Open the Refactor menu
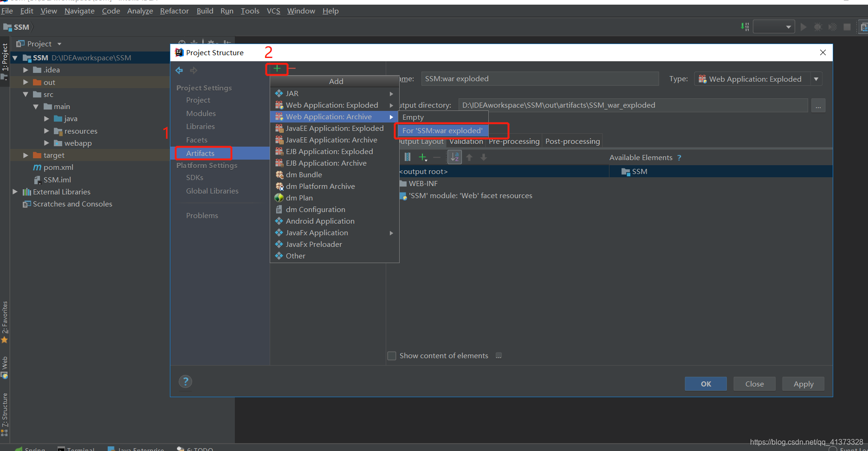 pyautogui.click(x=174, y=11)
